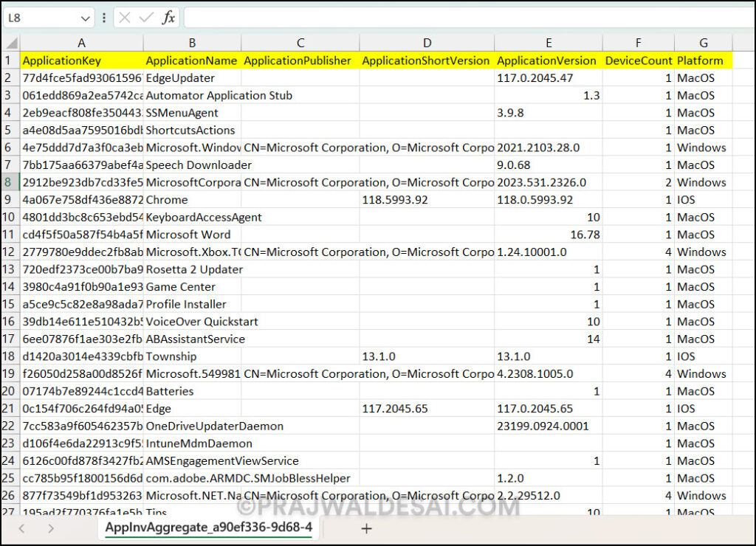756x546 pixels.
Task: Click the Chrome cell
Action: pos(192,200)
